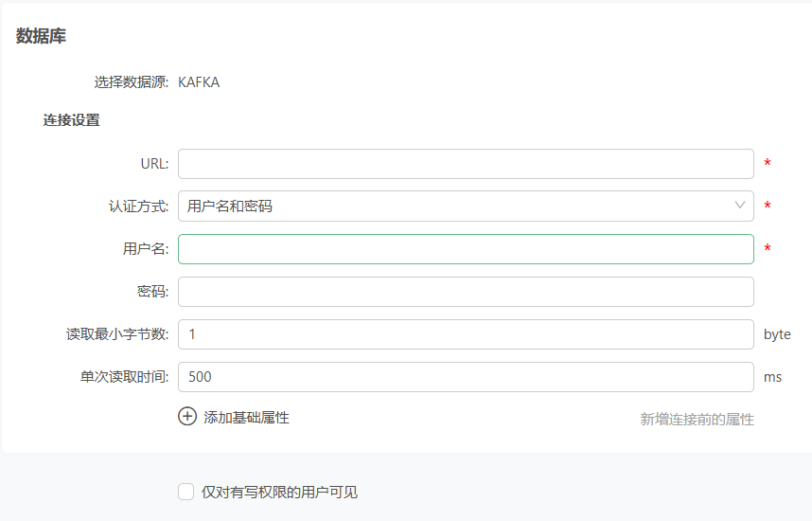Focus the URL input field

pos(466,164)
